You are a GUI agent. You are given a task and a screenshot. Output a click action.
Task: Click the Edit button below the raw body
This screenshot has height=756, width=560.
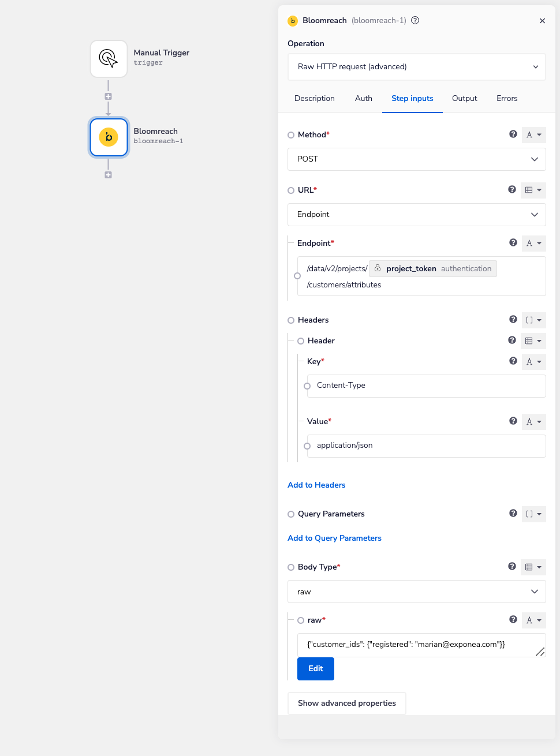coord(315,668)
